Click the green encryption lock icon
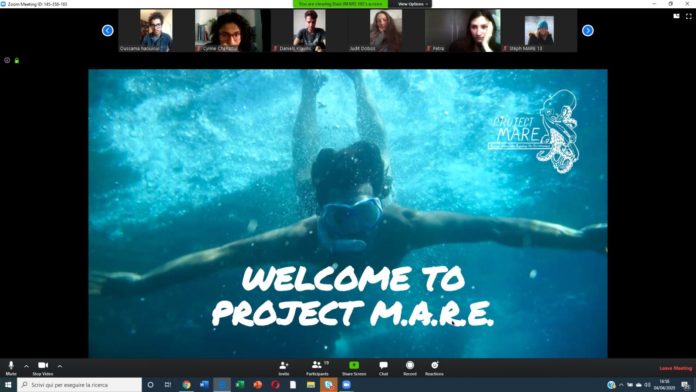The image size is (696, 392). click(x=17, y=60)
